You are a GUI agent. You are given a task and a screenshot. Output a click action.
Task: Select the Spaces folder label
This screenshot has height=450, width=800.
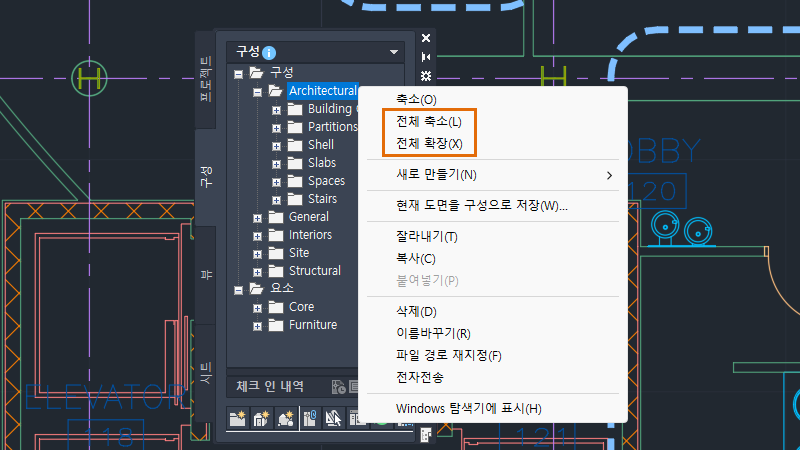326,181
